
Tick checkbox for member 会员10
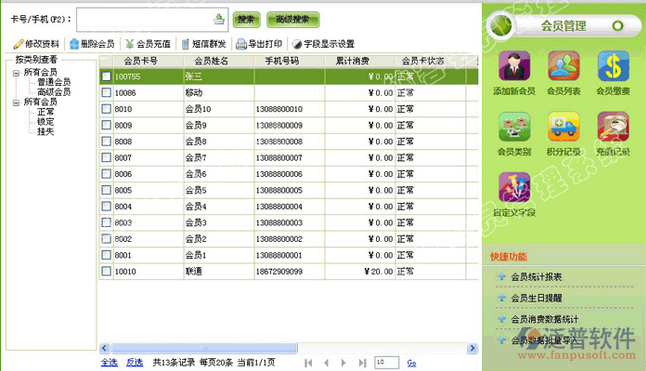click(106, 109)
